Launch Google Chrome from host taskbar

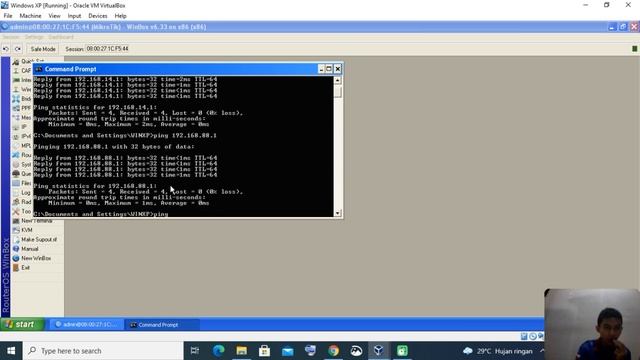coord(333,351)
